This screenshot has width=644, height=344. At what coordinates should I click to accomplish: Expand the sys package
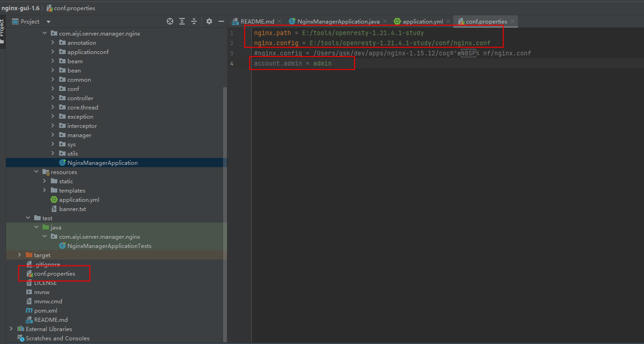coord(53,144)
